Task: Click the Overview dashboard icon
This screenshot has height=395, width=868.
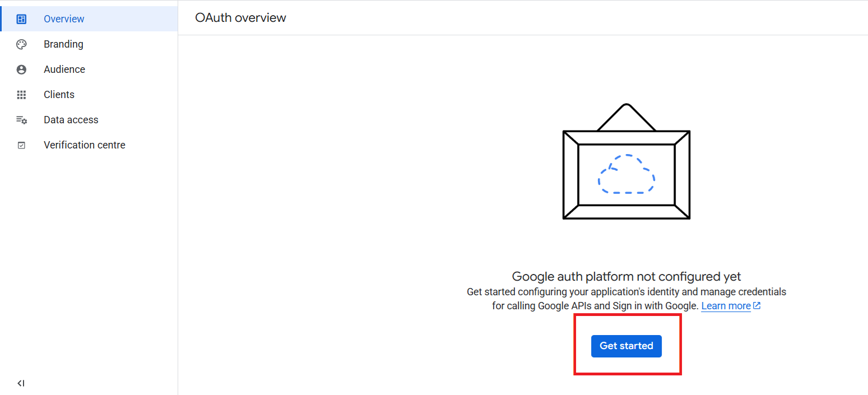Action: click(x=21, y=19)
